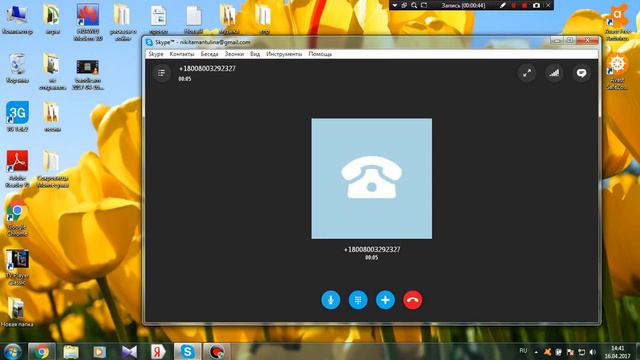640x360 pixels.
Task: Select the Новая папка desktop folder
Action: (17, 313)
